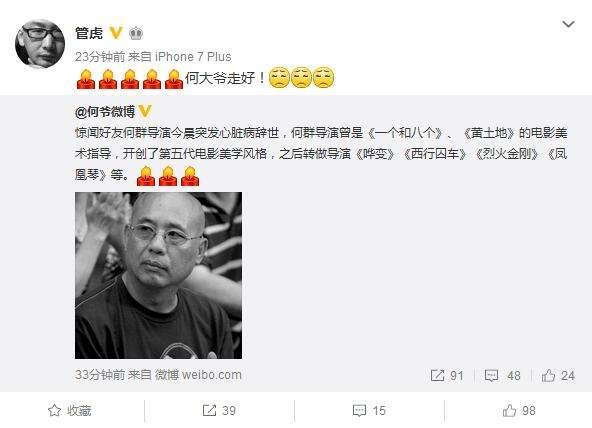Open the @何爷微博 account link
This screenshot has width=592, height=428.
pyautogui.click(x=105, y=112)
